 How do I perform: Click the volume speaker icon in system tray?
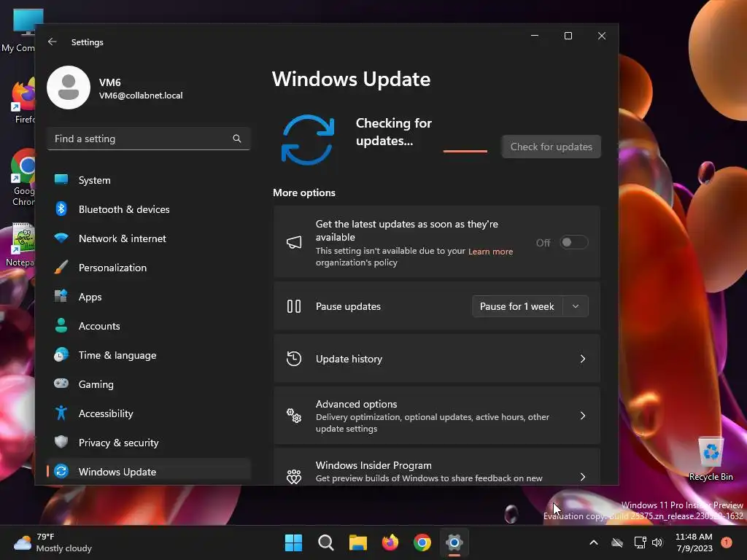tap(657, 542)
